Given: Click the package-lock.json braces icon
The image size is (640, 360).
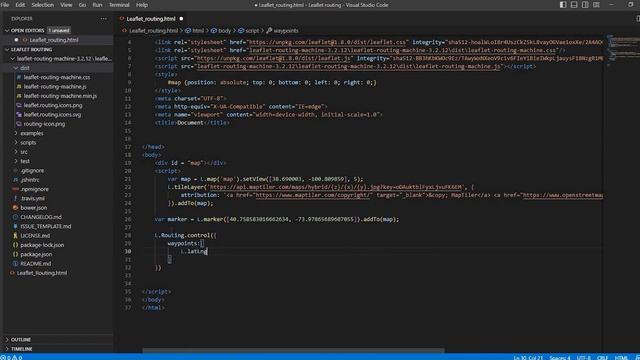Looking at the screenshot, I should tap(16, 245).
